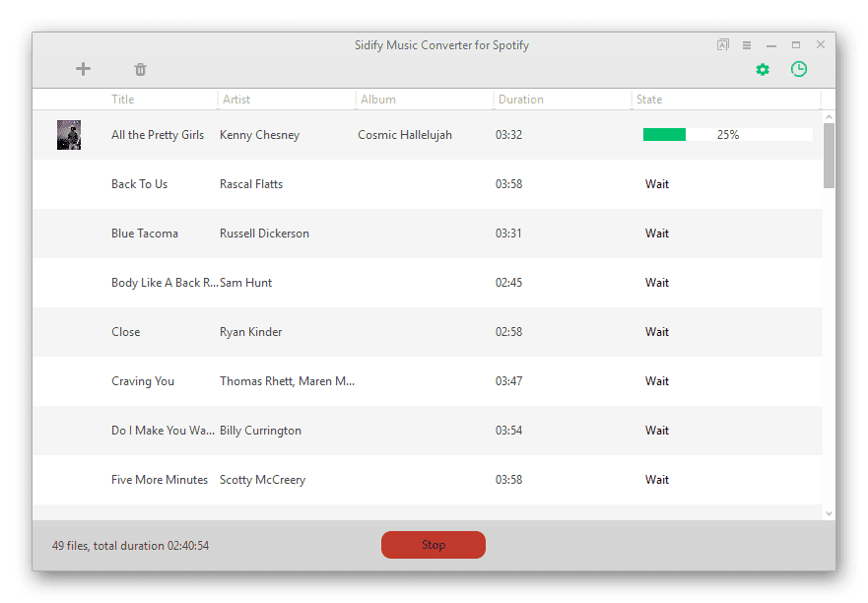Click the 03:31 duration of Blue Tacoma
Screen dimensions: 868x603
tap(508, 234)
